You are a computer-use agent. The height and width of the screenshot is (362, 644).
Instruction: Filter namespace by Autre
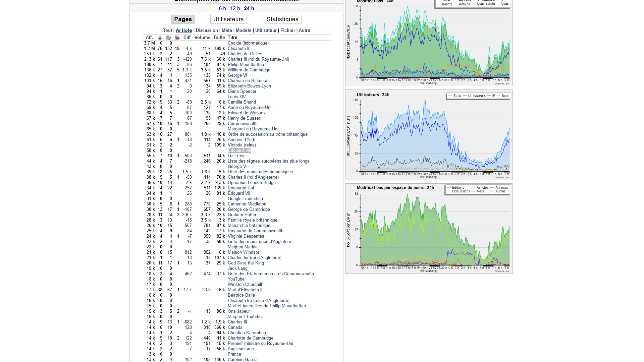click(x=305, y=31)
